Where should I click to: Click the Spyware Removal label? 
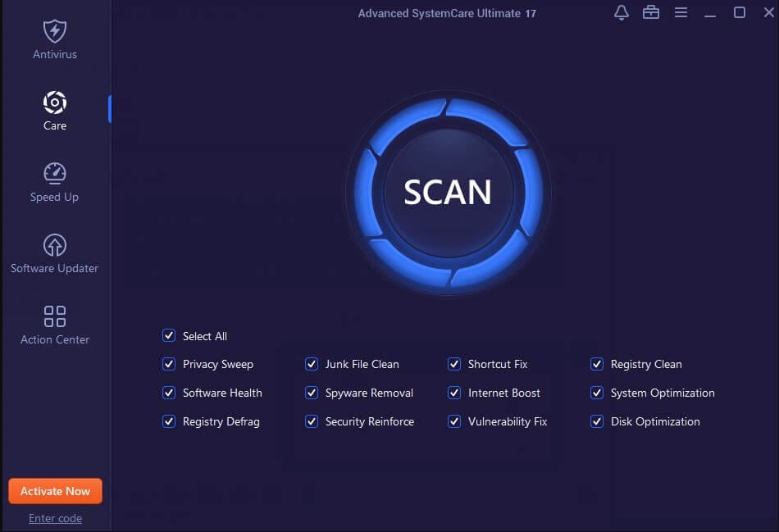click(x=369, y=393)
